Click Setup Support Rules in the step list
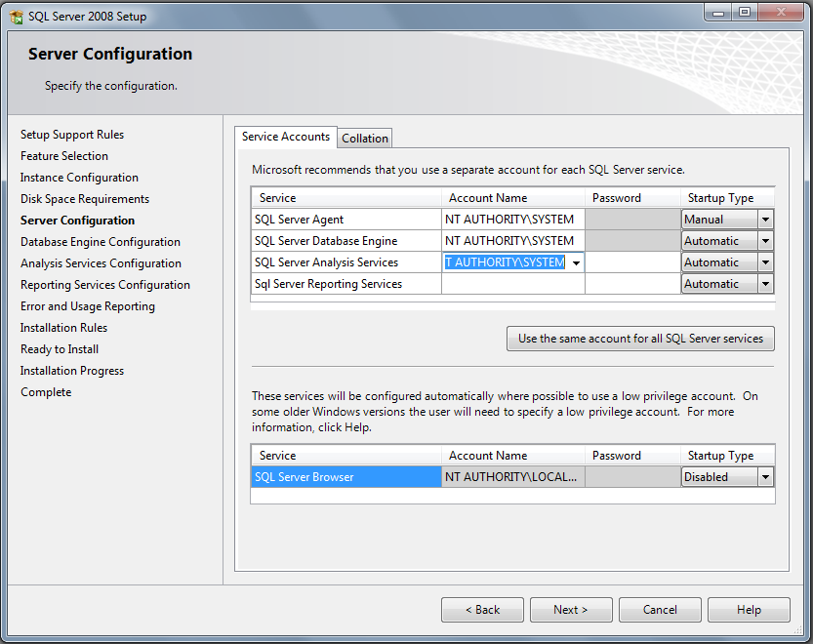813x644 pixels. 72,135
